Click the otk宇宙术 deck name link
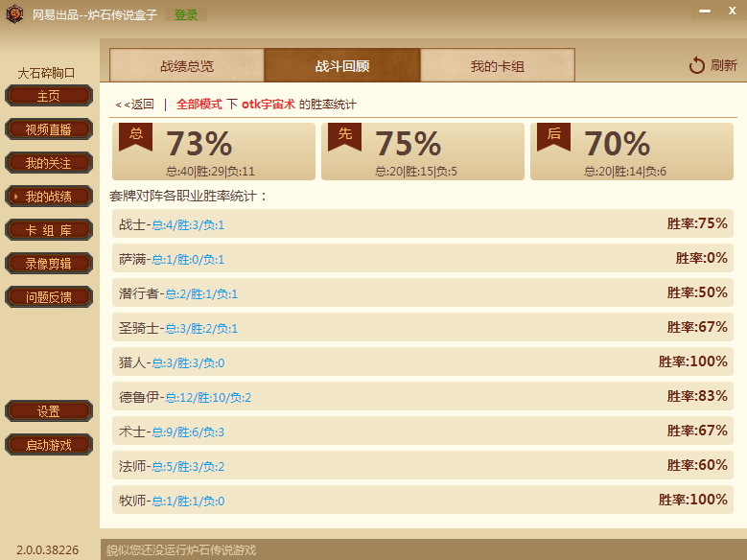The height and width of the screenshot is (560, 747). pos(268,104)
